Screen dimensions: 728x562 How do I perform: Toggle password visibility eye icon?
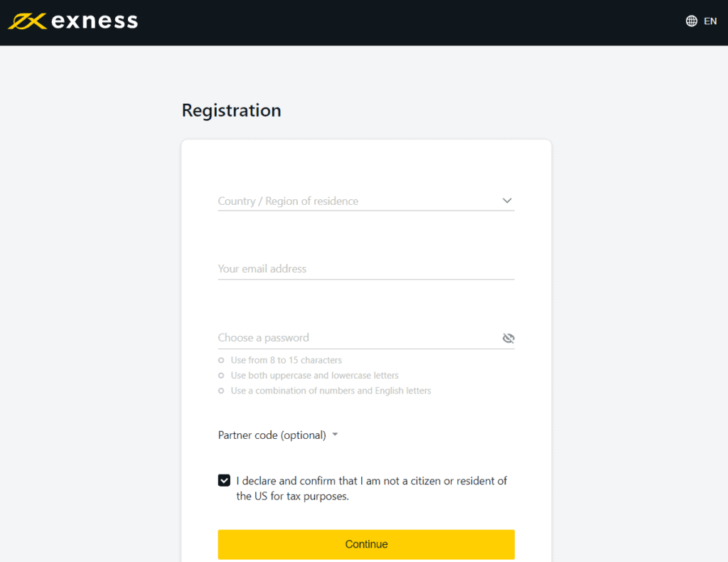pyautogui.click(x=508, y=338)
